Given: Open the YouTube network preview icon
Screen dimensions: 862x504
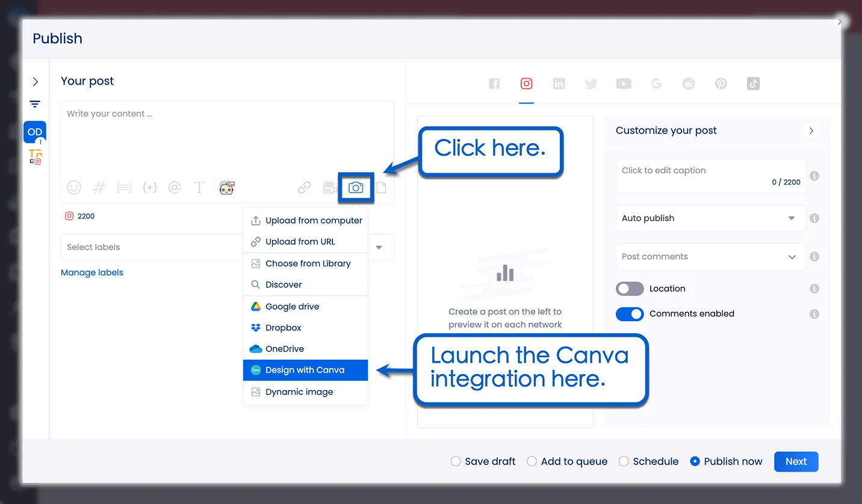Looking at the screenshot, I should click(x=624, y=84).
